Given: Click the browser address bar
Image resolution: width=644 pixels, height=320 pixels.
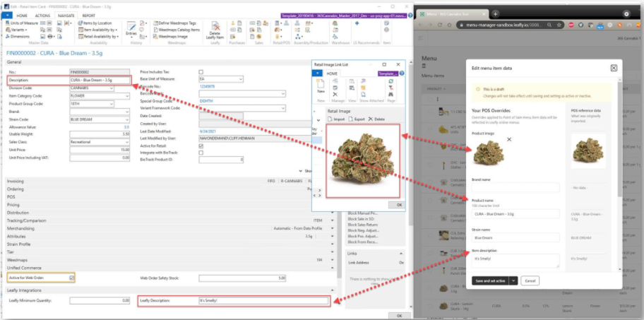Looking at the screenshot, I should [x=508, y=25].
